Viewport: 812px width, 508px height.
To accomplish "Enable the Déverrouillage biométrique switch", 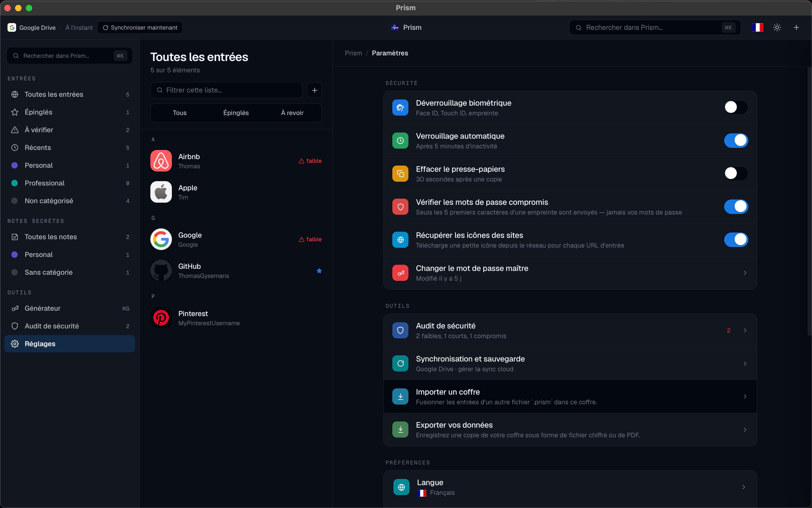I will [736, 108].
